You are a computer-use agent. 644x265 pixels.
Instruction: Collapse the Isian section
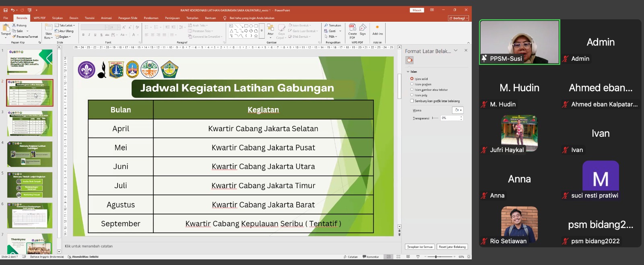(x=408, y=72)
